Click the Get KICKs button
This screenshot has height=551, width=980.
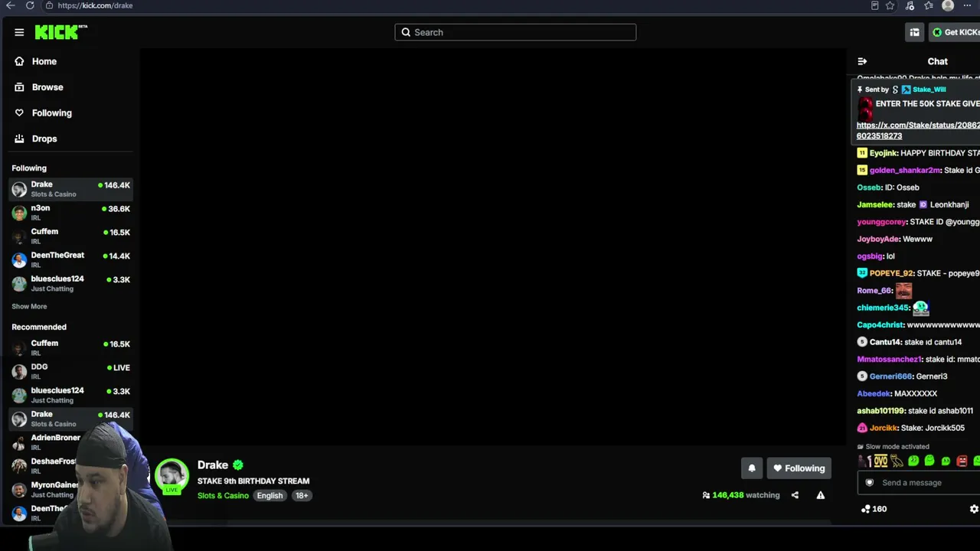[955, 32]
